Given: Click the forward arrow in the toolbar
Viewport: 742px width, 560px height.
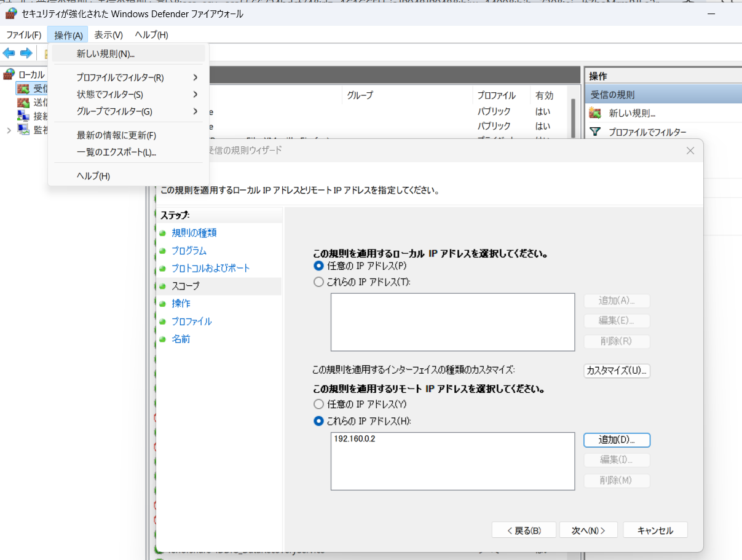Looking at the screenshot, I should coord(26,53).
